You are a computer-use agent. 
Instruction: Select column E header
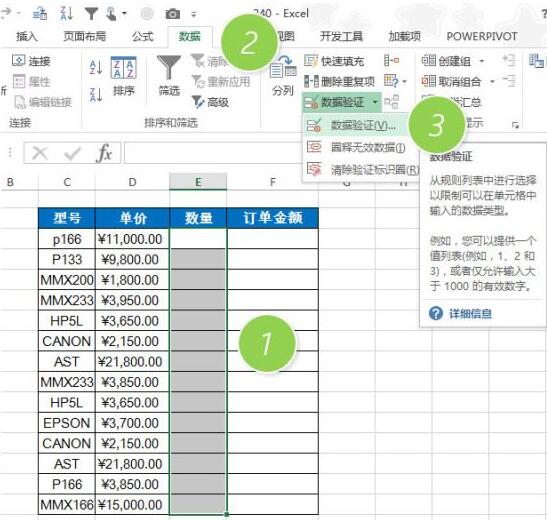click(x=198, y=182)
